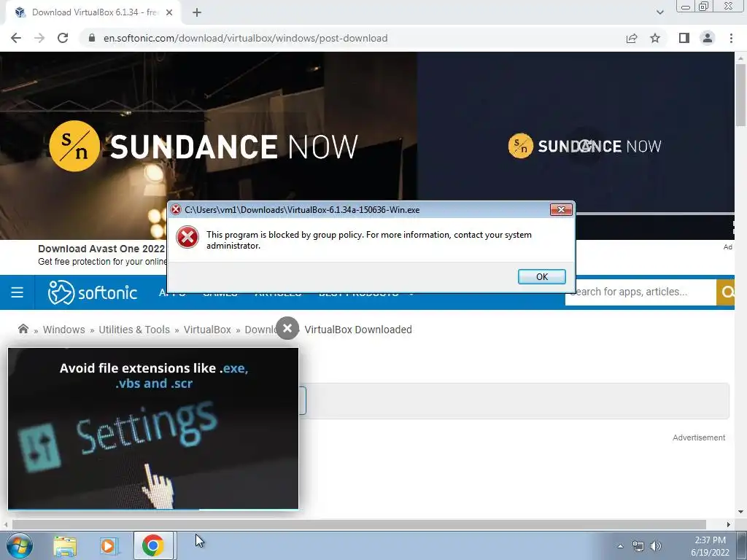Viewport: 747px width, 560px height.
Task: Open Windows breadcrumb link
Action: (x=64, y=330)
